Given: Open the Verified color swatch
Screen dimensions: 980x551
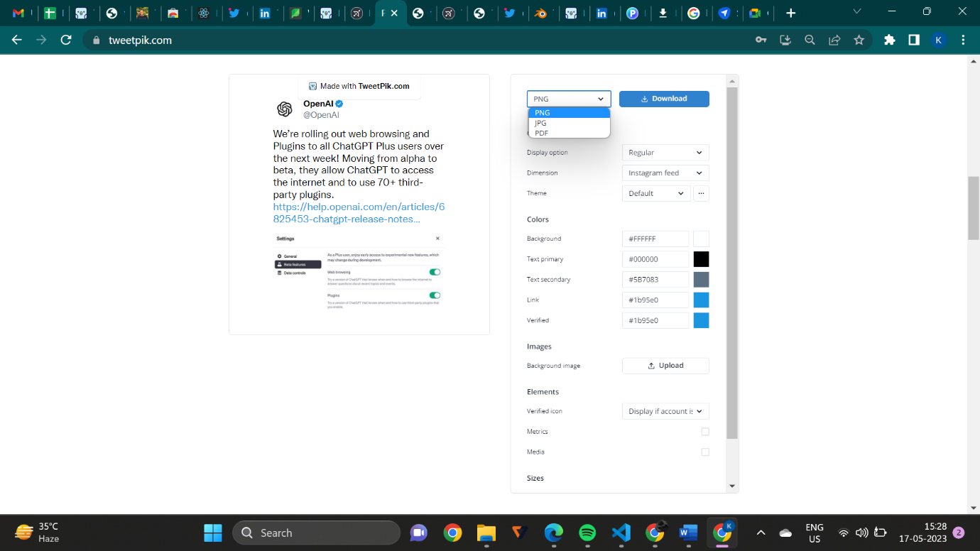Looking at the screenshot, I should [x=701, y=320].
